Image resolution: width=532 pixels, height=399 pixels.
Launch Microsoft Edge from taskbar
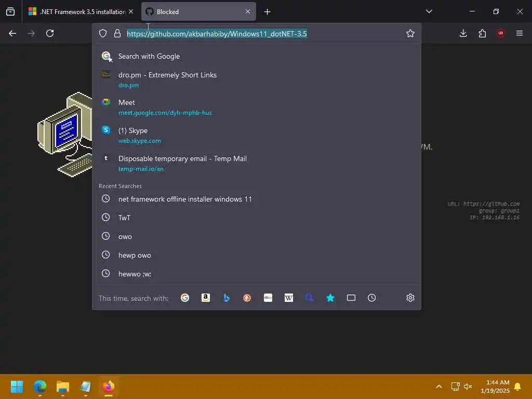click(39, 387)
